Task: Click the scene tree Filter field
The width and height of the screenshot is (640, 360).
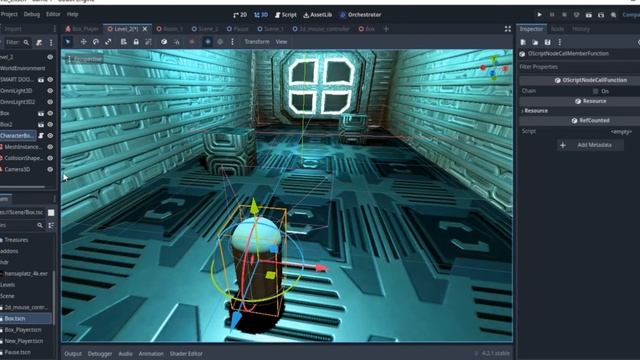Action: 17,42
